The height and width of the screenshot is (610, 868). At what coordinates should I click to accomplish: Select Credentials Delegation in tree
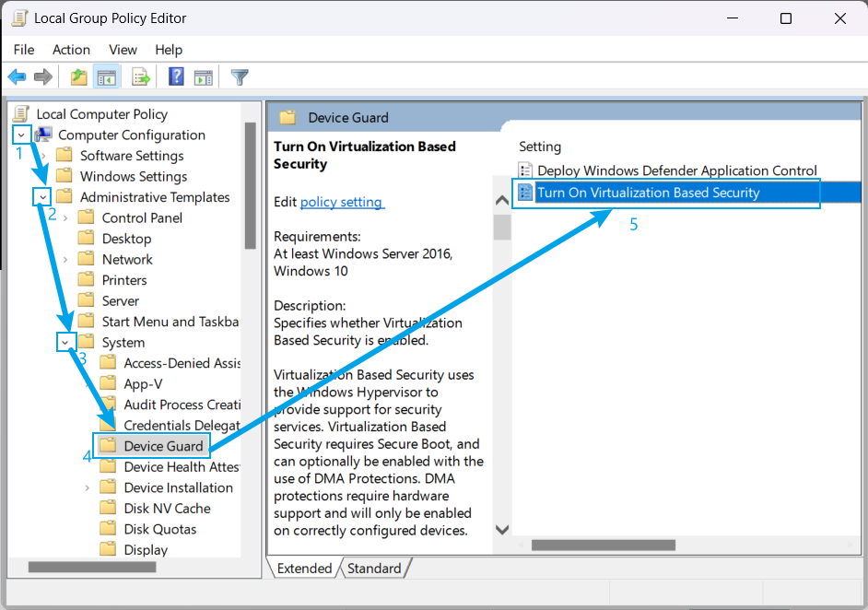click(182, 425)
